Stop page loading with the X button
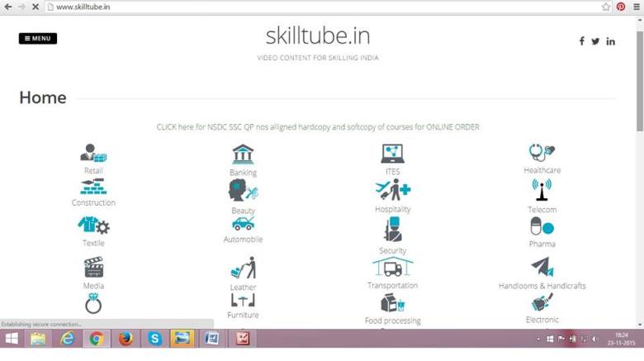Image resolution: width=644 pixels, height=361 pixels. 36,7
